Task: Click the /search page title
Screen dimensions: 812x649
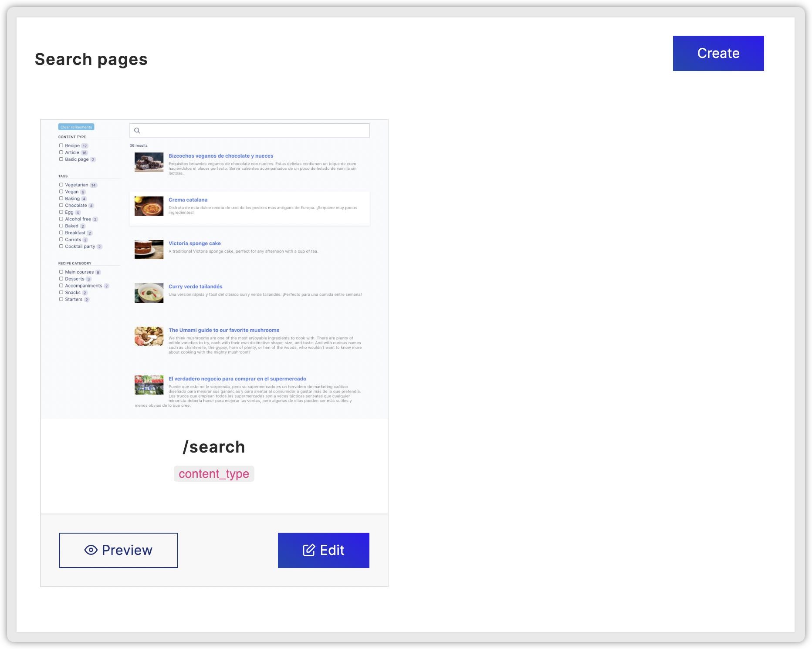Action: (214, 447)
